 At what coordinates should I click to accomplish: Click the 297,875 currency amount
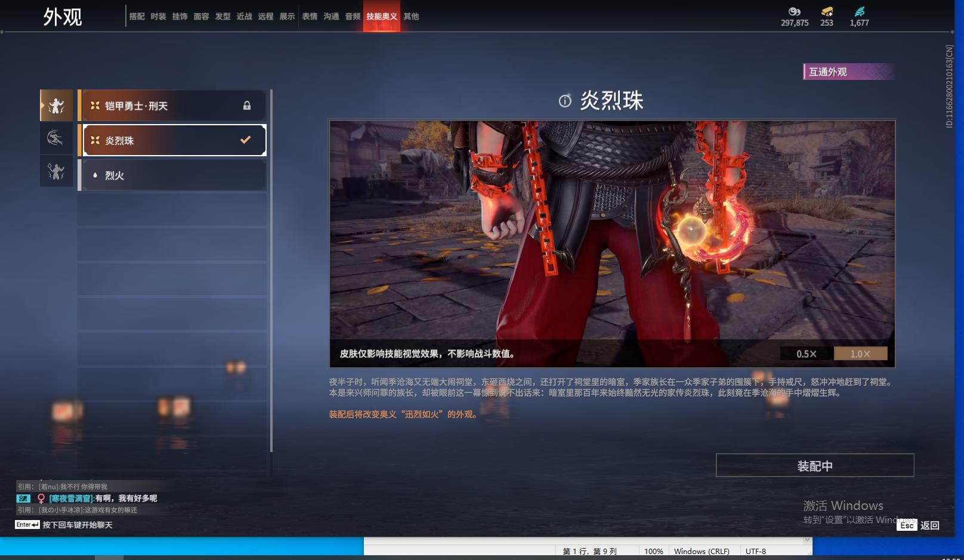795,23
